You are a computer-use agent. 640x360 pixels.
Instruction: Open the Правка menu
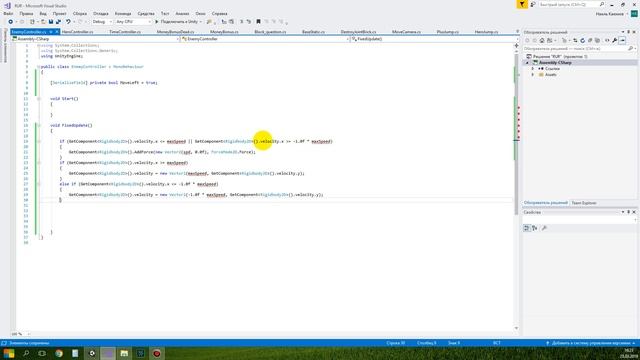coord(26,13)
